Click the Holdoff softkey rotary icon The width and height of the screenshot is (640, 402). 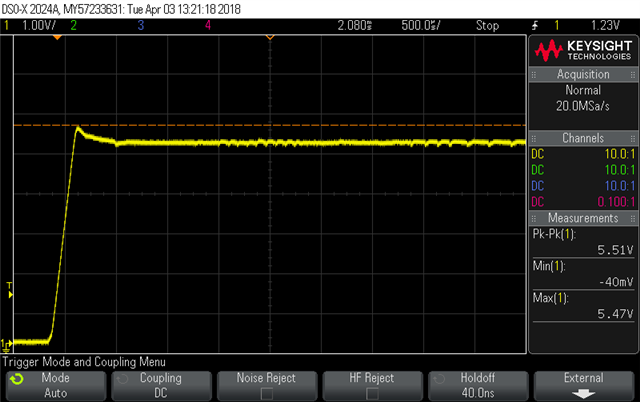click(x=439, y=379)
